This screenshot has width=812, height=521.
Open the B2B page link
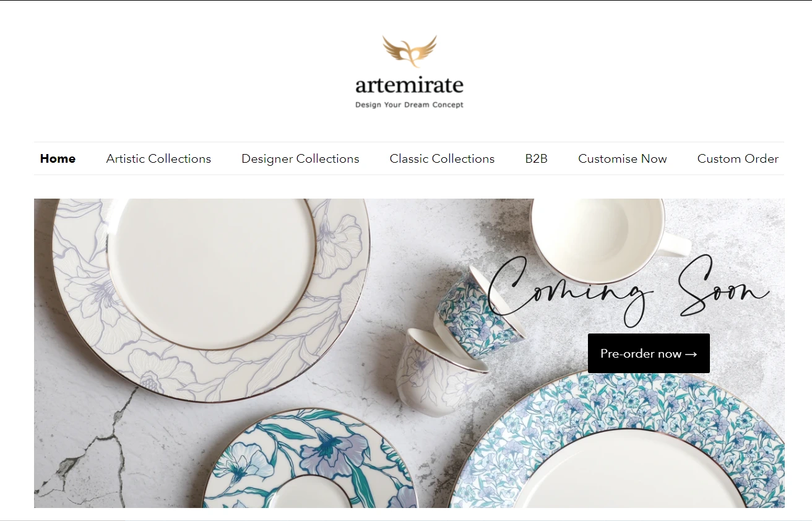point(536,158)
